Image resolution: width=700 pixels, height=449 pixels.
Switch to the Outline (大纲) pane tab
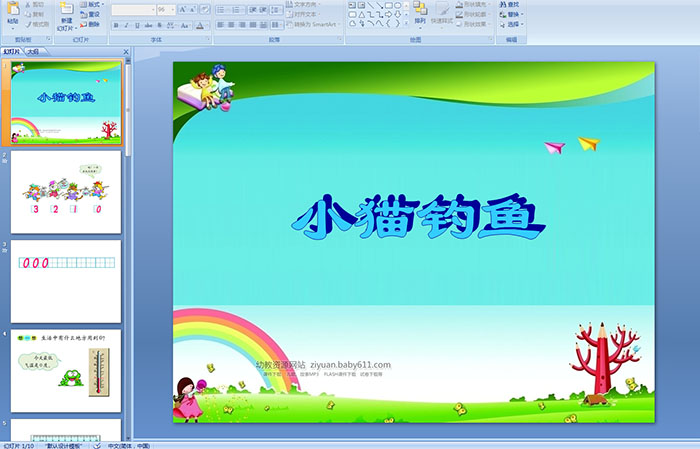[x=34, y=52]
